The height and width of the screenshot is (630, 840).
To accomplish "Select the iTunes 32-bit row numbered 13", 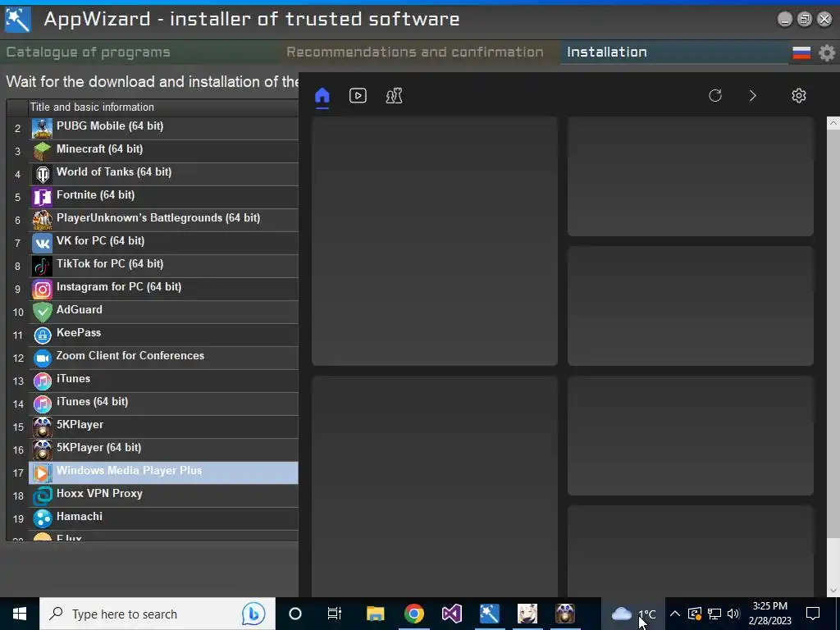I will click(163, 381).
